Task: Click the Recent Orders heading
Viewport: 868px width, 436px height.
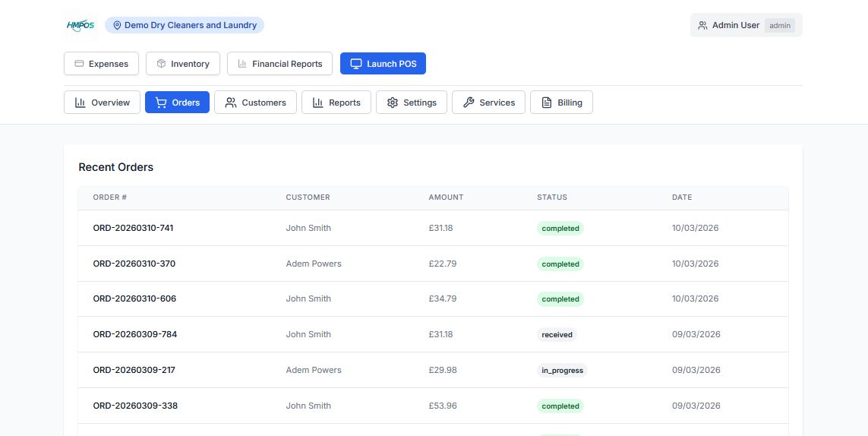Action: pos(115,167)
